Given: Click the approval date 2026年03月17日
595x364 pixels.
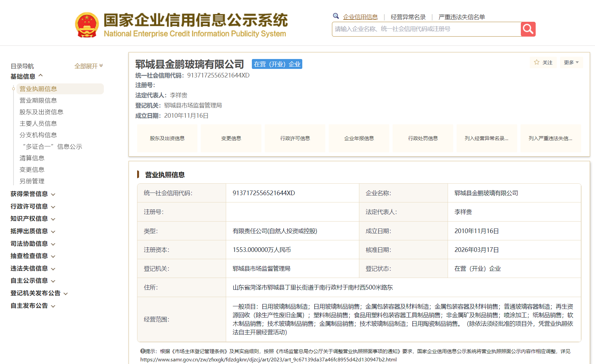Looking at the screenshot, I should coord(477,250).
